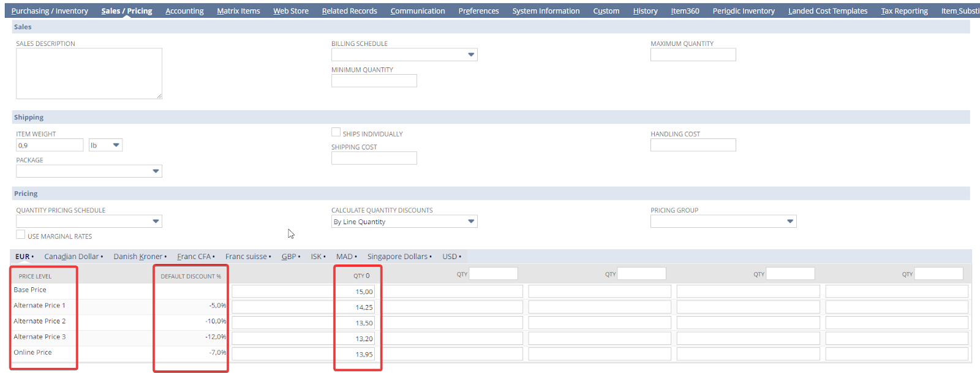This screenshot has height=373, width=980.
Task: Open the Billing Schedule dropdown
Action: (404, 55)
